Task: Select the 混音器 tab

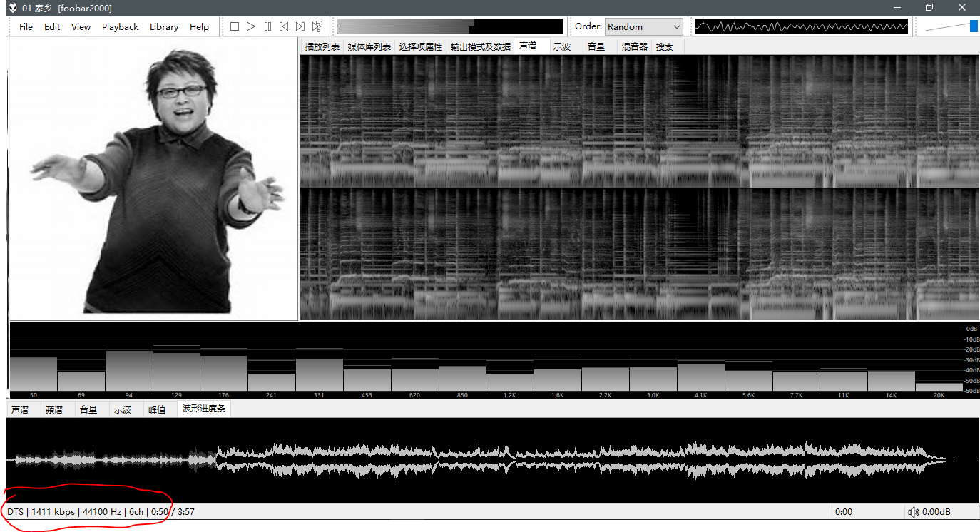Action: pyautogui.click(x=634, y=46)
